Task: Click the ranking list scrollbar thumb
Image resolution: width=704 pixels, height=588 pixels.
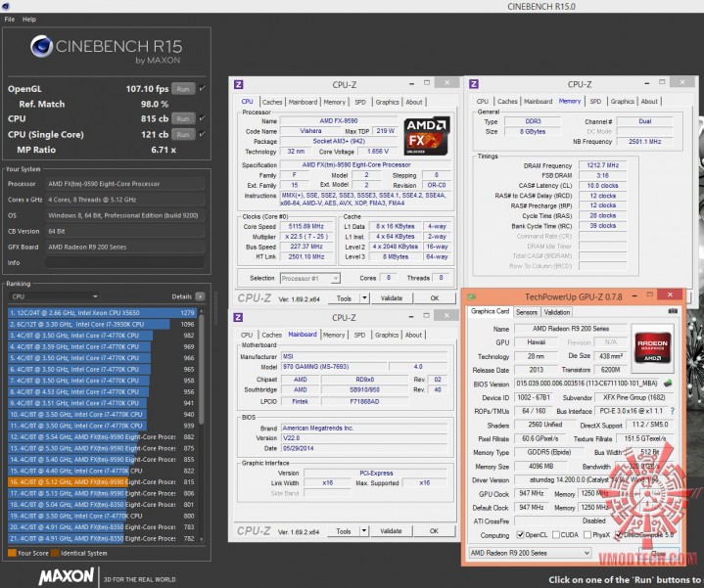Action: click(201, 369)
